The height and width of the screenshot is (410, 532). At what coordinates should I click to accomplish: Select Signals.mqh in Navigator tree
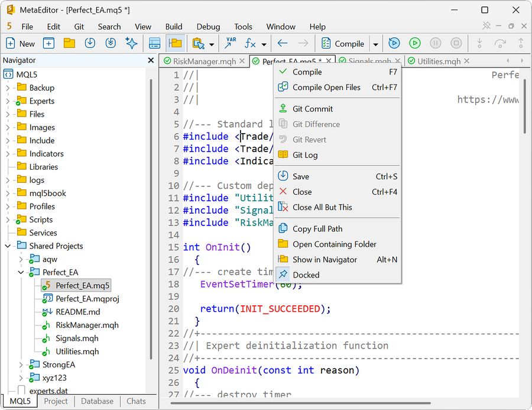[70, 338]
